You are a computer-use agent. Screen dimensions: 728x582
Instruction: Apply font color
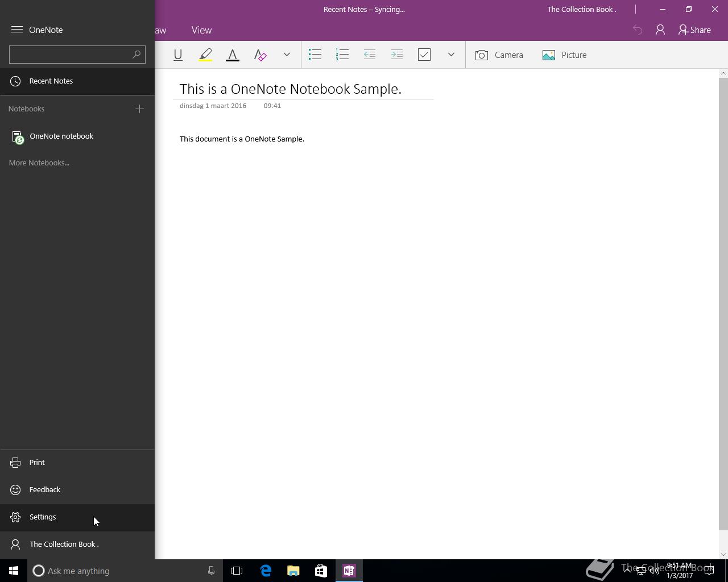coord(233,55)
